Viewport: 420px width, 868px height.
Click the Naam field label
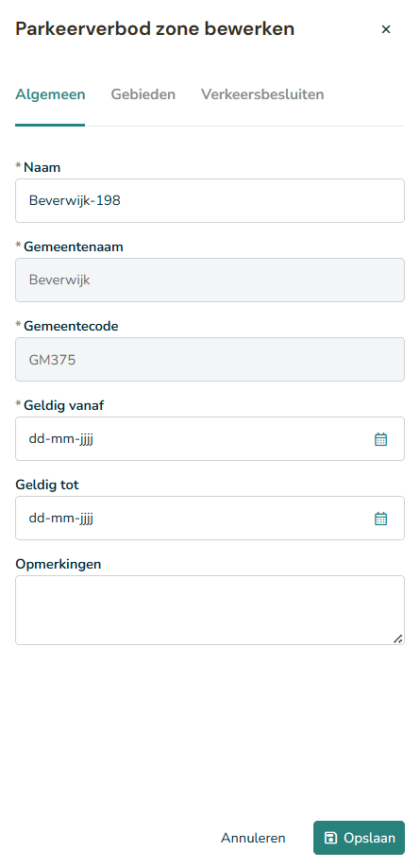[42, 167]
